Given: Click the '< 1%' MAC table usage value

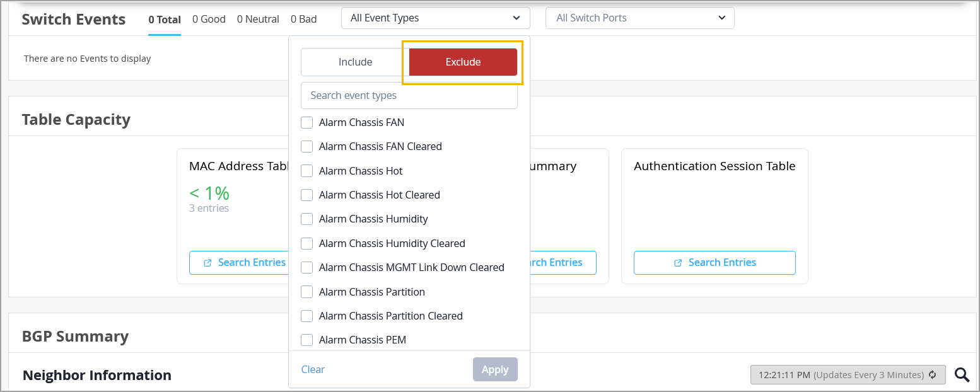Looking at the screenshot, I should click(209, 193).
